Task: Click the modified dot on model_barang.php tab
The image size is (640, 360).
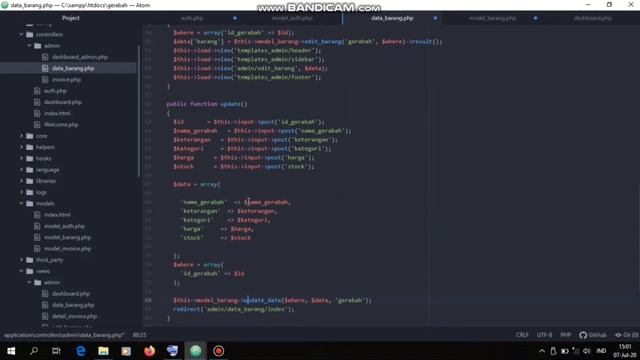Action: [x=535, y=18]
